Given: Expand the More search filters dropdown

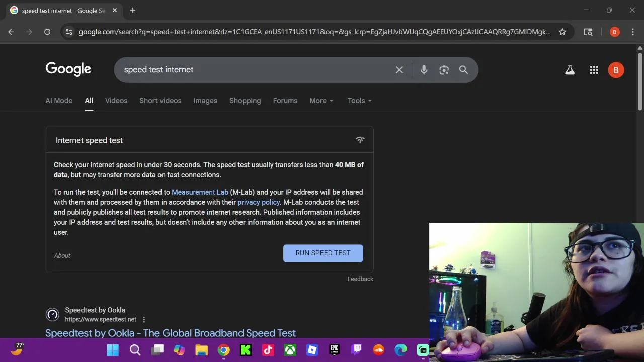Looking at the screenshot, I should coord(321,101).
